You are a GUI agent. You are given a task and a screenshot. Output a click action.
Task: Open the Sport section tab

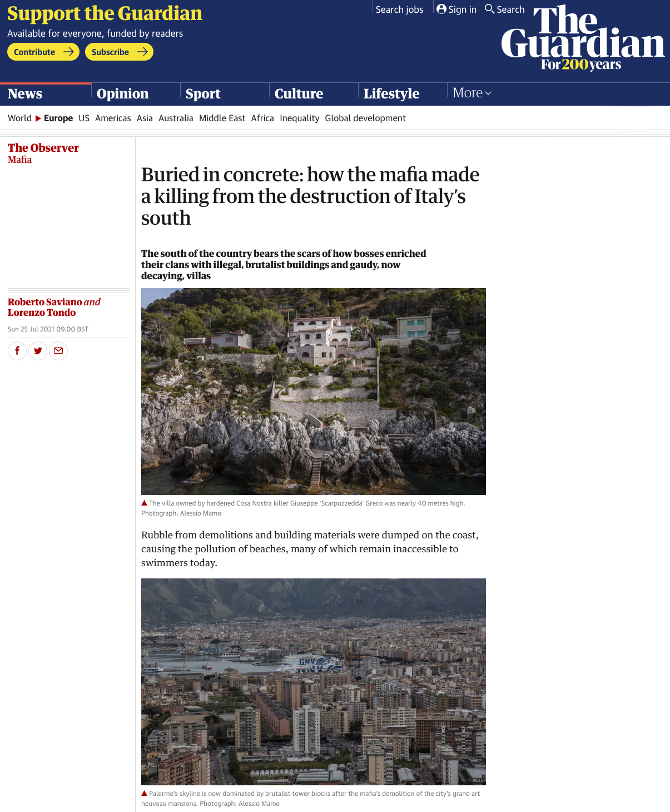pos(203,93)
